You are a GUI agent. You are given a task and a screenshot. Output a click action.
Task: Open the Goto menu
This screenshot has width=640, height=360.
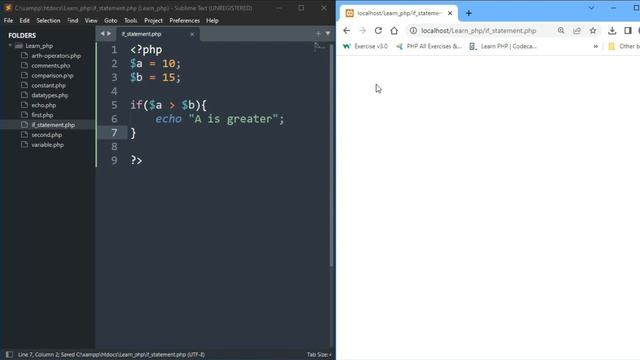(111, 20)
